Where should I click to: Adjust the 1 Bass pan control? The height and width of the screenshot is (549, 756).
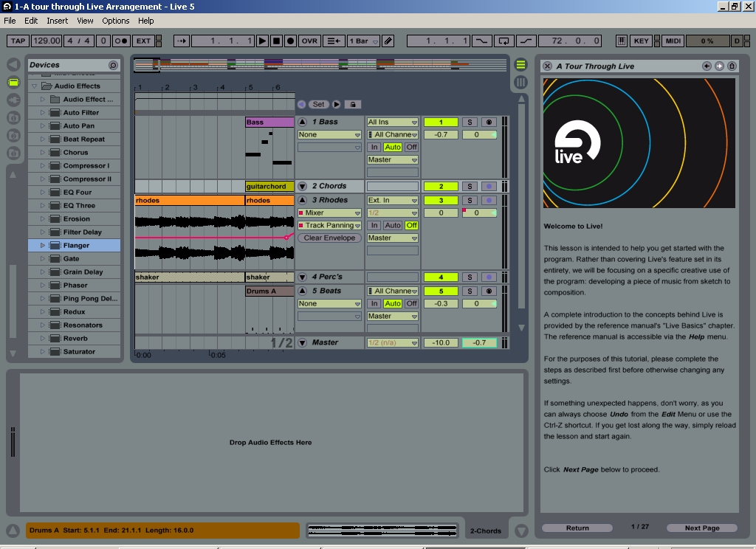pos(479,134)
